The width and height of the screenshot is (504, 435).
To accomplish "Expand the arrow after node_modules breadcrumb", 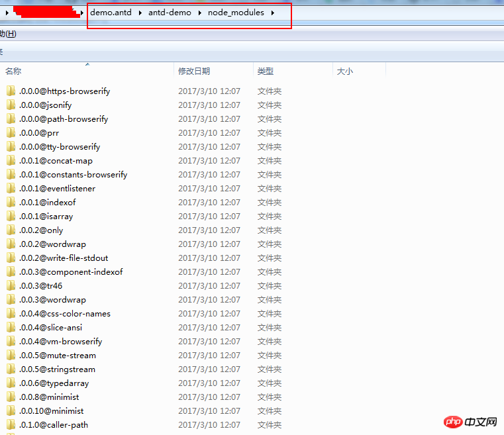I will pyautogui.click(x=273, y=13).
